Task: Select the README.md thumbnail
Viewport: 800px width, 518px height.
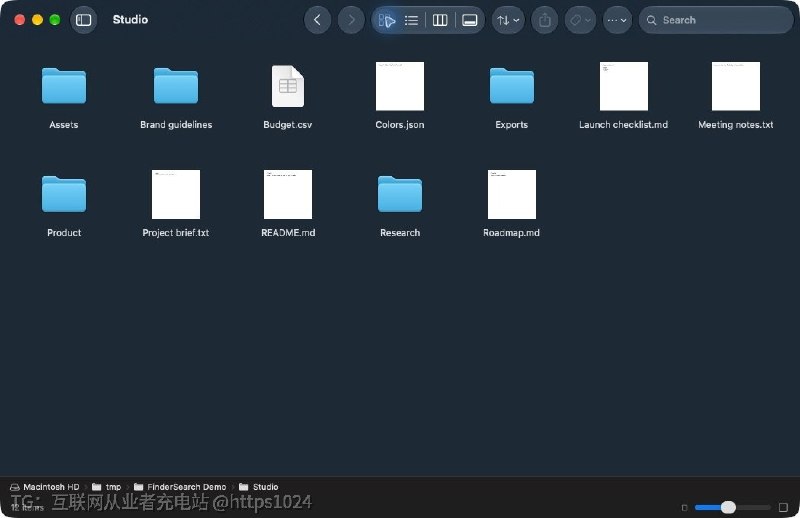Action: click(x=288, y=194)
